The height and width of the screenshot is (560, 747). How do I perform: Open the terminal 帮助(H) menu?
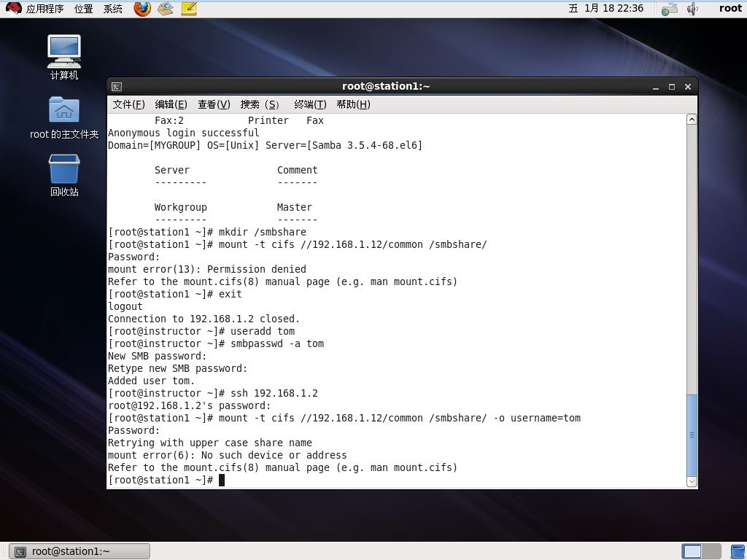[x=353, y=104]
